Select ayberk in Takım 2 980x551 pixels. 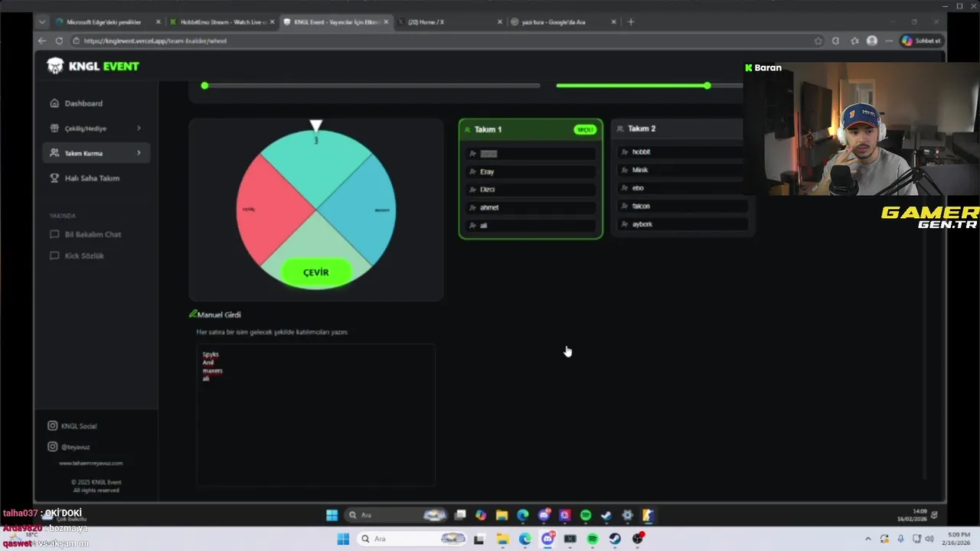[683, 224]
